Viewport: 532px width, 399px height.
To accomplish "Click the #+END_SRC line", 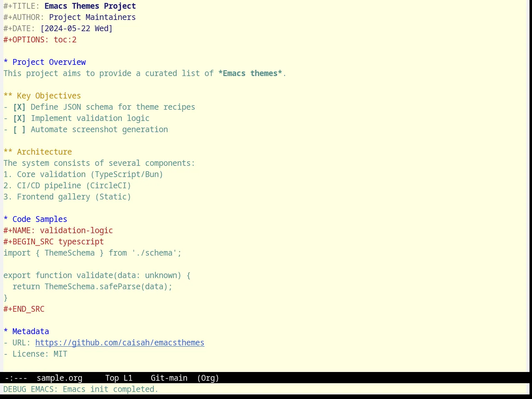I will [x=24, y=309].
